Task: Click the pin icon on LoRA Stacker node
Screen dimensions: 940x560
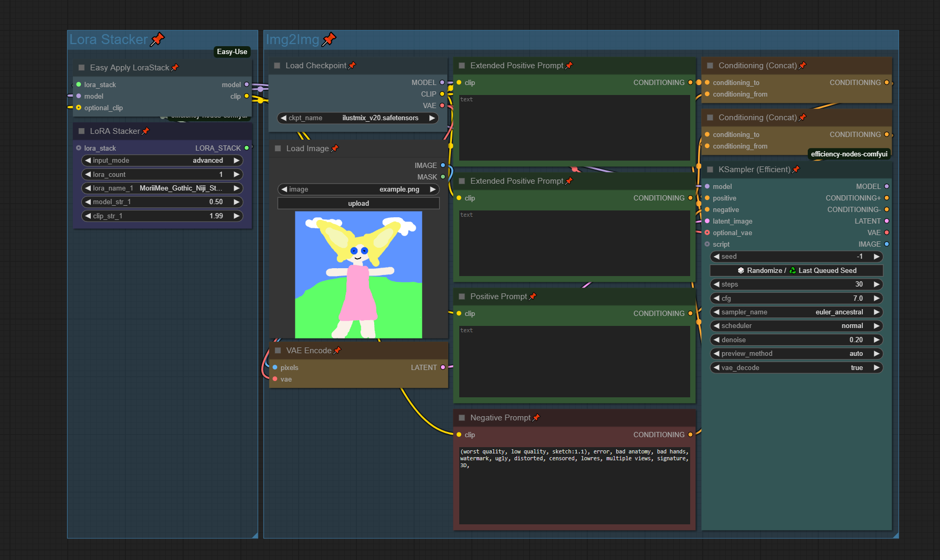Action: click(145, 131)
